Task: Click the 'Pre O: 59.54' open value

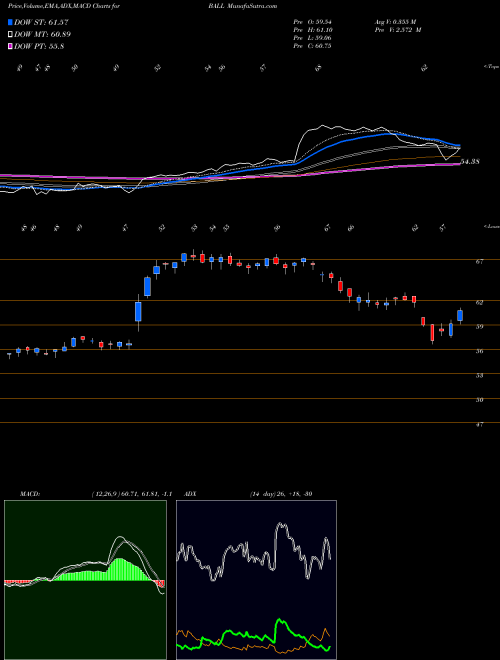Action: pos(312,22)
